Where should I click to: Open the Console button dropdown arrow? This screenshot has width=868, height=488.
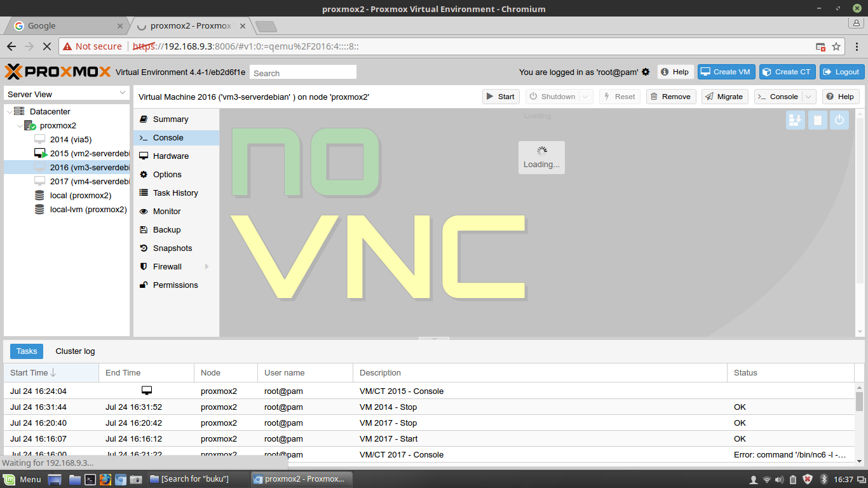809,97
